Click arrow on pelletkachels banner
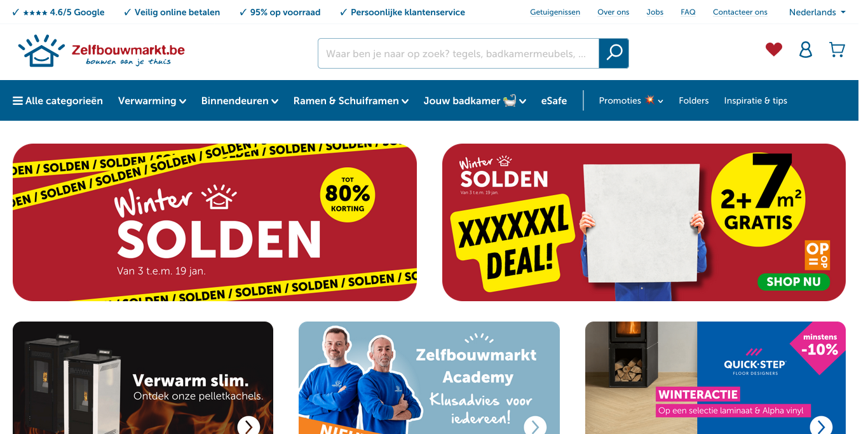The width and height of the screenshot is (868, 434). [x=248, y=426]
